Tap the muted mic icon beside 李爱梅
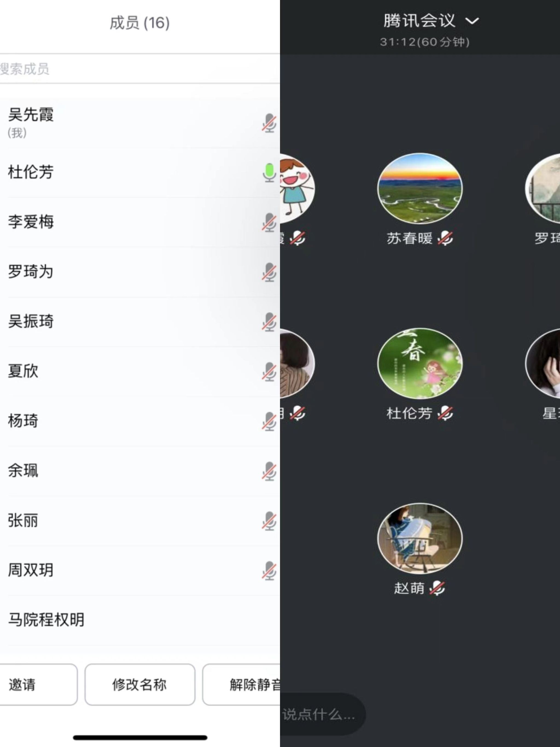This screenshot has height=747, width=560. [x=269, y=222]
